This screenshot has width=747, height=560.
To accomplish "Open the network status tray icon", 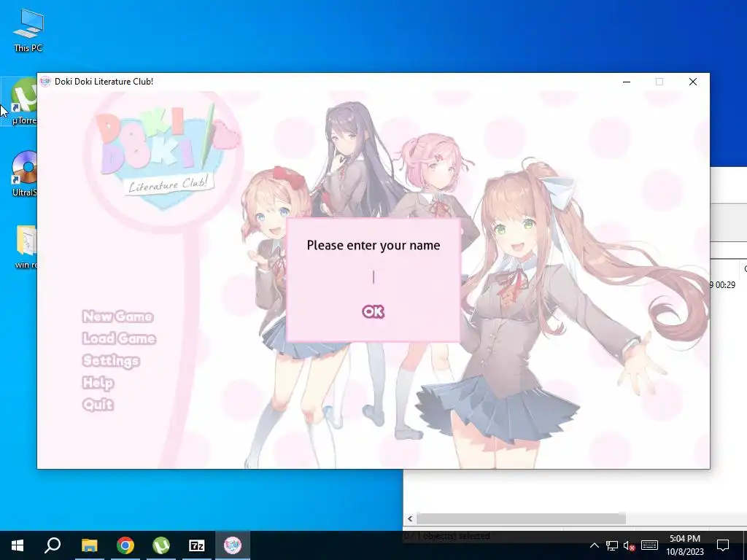I will pos(612,545).
